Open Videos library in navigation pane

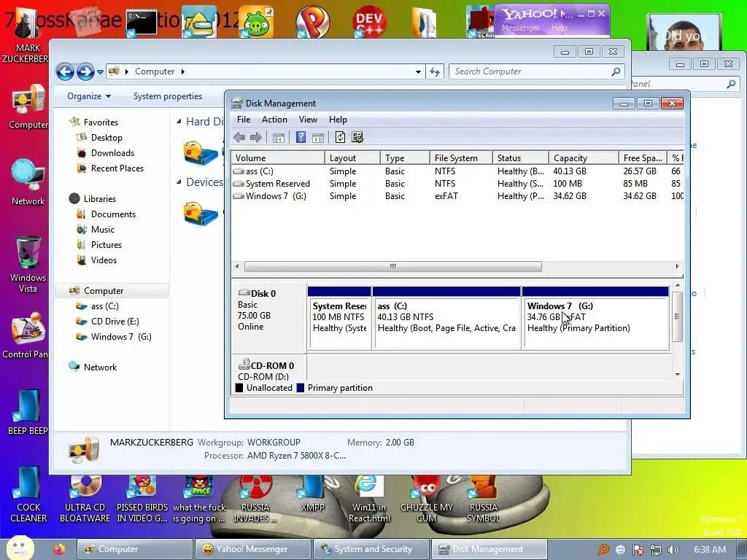[104, 260]
